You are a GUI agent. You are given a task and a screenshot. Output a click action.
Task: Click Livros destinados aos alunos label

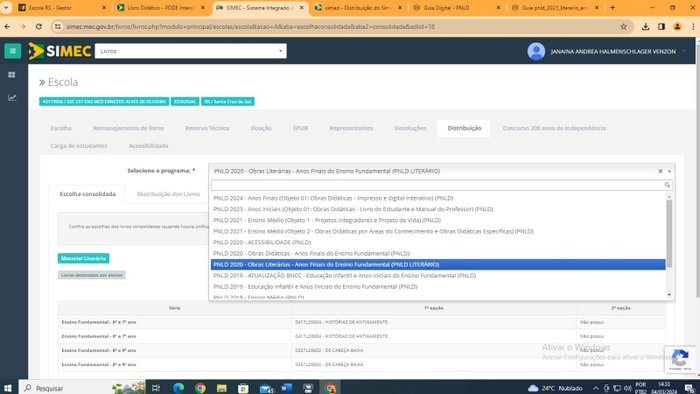92,275
